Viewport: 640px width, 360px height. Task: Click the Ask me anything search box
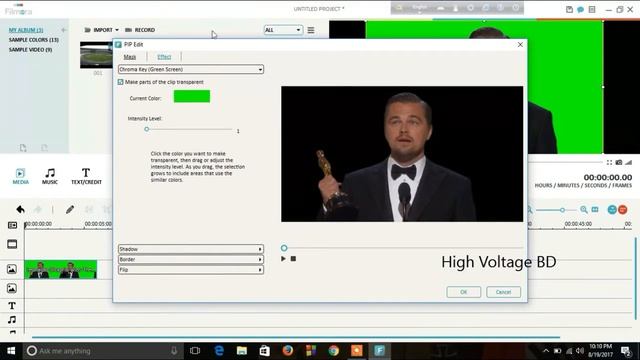(x=102, y=351)
